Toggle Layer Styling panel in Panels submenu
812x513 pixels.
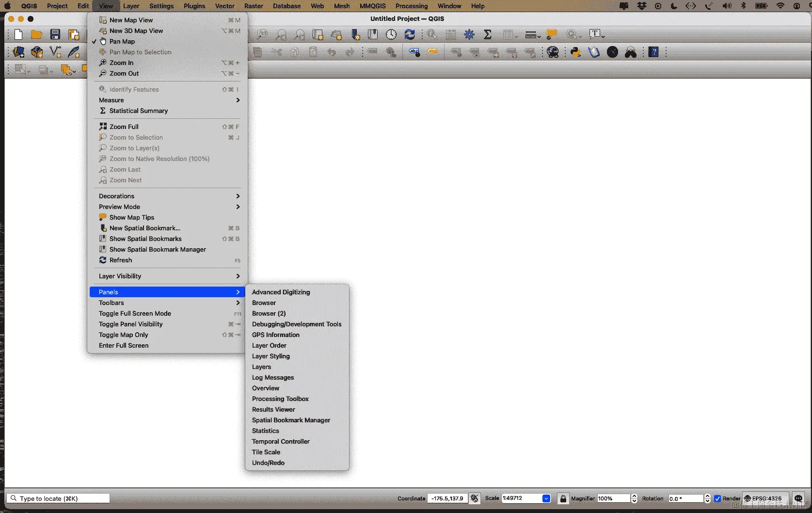tap(297, 356)
